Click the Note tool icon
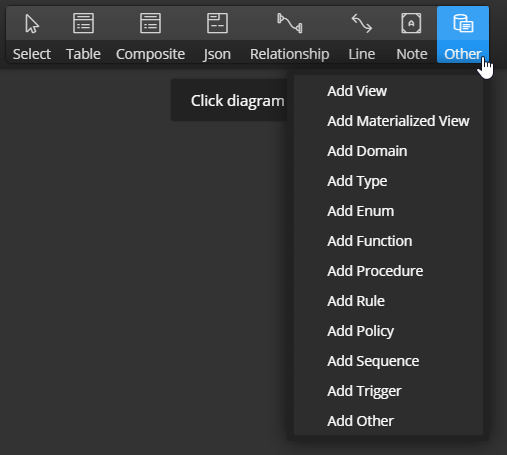This screenshot has height=455, width=507. coord(411,23)
